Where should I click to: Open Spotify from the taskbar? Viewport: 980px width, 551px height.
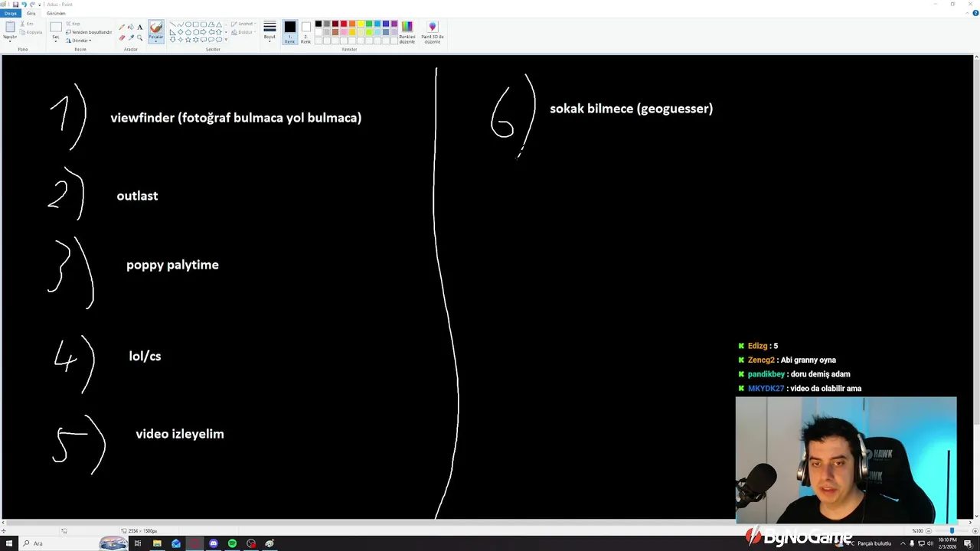click(x=232, y=543)
